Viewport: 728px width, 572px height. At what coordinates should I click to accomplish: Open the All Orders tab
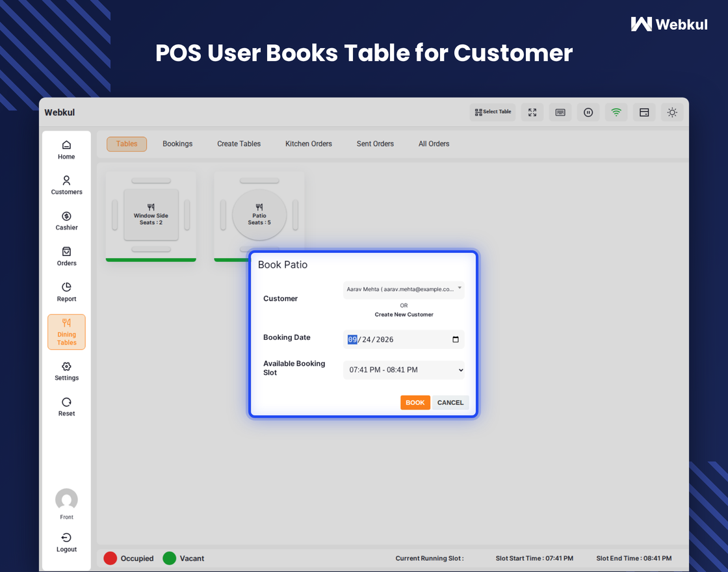(x=434, y=144)
